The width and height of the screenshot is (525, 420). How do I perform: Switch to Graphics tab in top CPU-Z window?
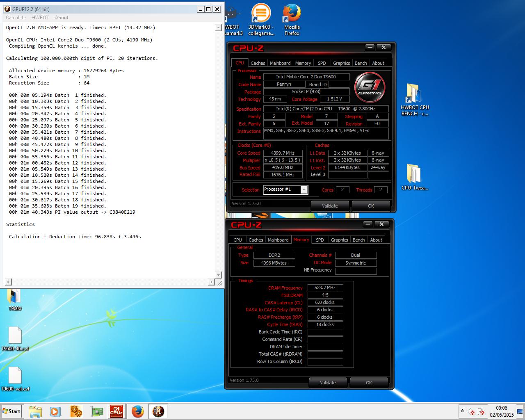[342, 63]
